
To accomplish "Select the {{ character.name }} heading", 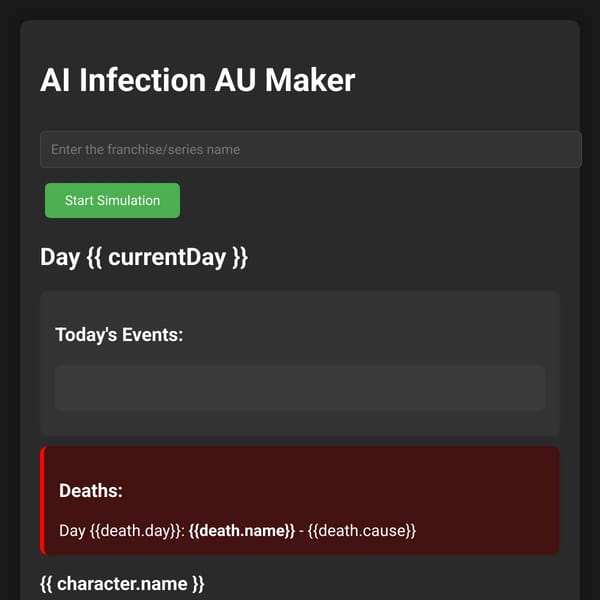I will tap(122, 584).
